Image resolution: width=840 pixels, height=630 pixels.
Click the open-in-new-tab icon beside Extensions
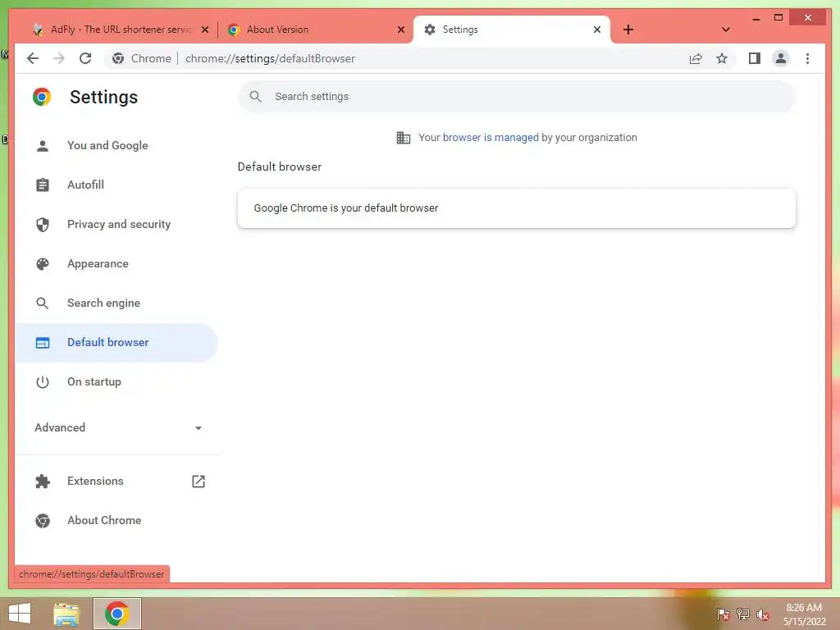pyautogui.click(x=199, y=481)
